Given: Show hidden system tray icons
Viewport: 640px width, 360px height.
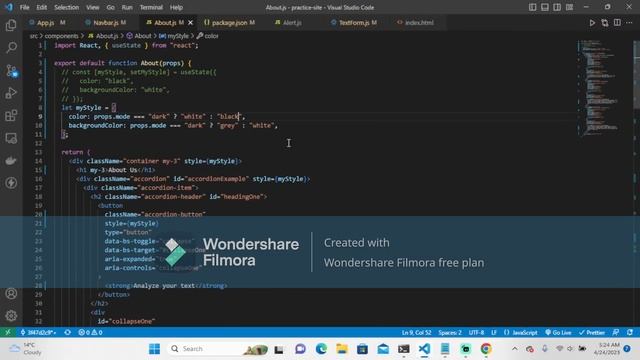Looking at the screenshot, I should [515, 349].
